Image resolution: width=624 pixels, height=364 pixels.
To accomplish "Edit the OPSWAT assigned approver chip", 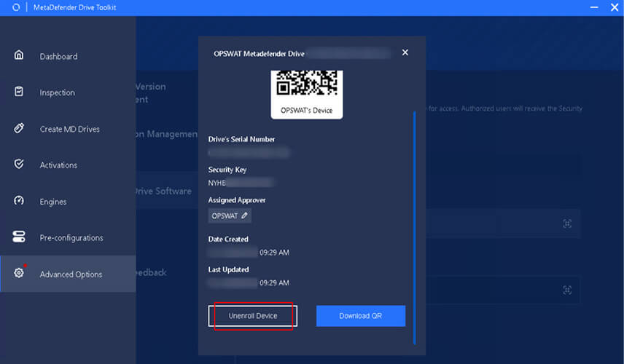I will pos(230,215).
